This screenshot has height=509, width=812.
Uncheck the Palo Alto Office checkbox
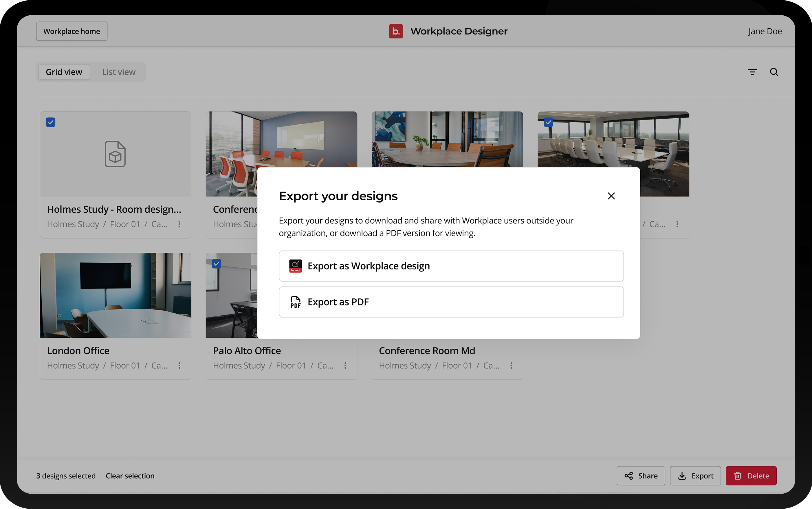point(217,264)
